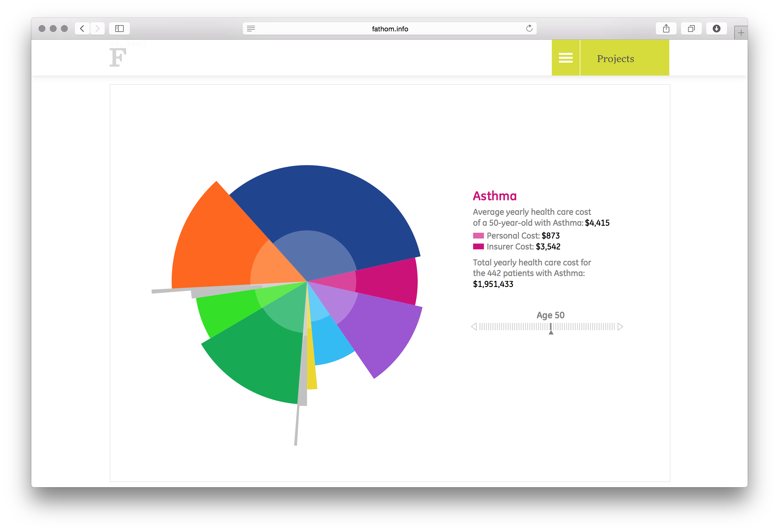
Task: Reload the page with refresh icon
Action: coord(529,29)
